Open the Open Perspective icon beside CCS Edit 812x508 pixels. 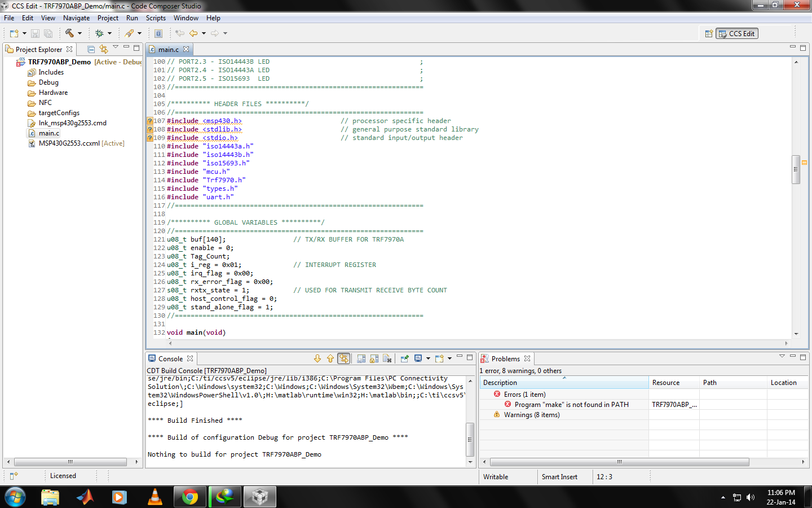coord(709,34)
